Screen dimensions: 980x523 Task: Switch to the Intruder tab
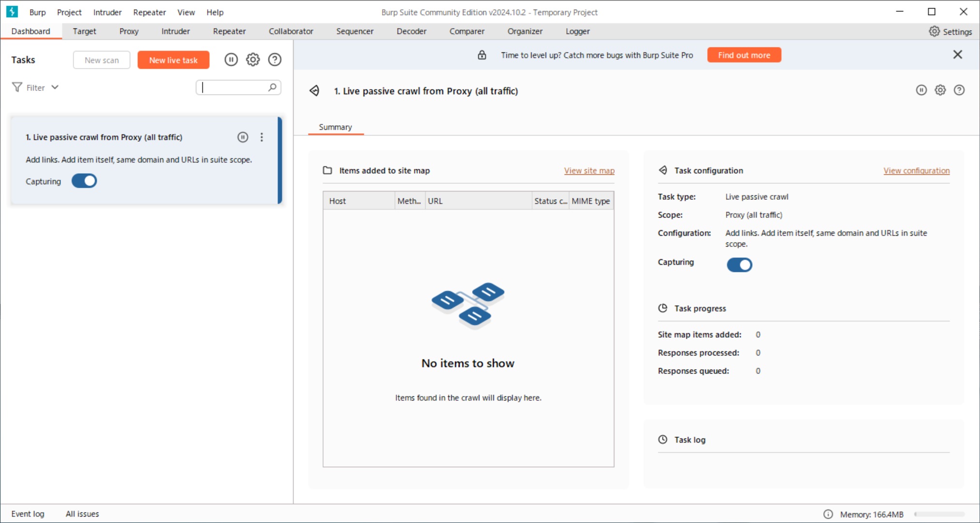coord(176,31)
